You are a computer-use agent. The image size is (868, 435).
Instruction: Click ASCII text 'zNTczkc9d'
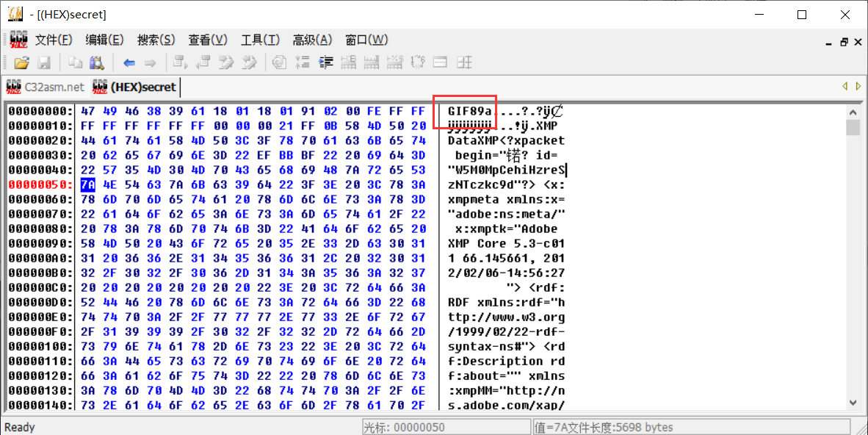click(480, 184)
